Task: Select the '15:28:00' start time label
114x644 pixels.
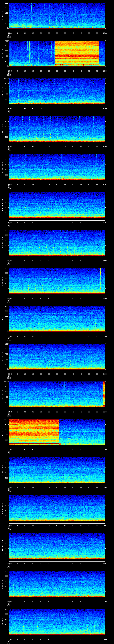Action: pyautogui.click(x=9, y=564)
